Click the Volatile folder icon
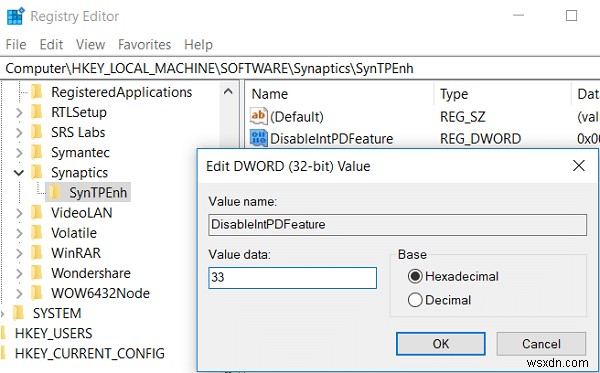This screenshot has width=600, height=373. [x=37, y=233]
